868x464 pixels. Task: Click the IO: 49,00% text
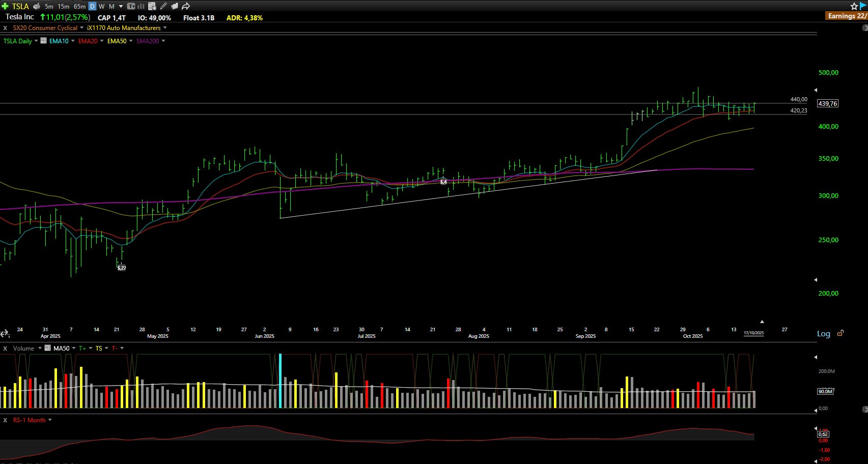click(x=154, y=18)
